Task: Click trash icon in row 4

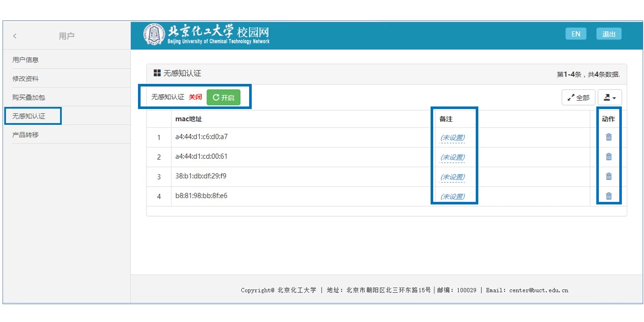Action: [609, 196]
